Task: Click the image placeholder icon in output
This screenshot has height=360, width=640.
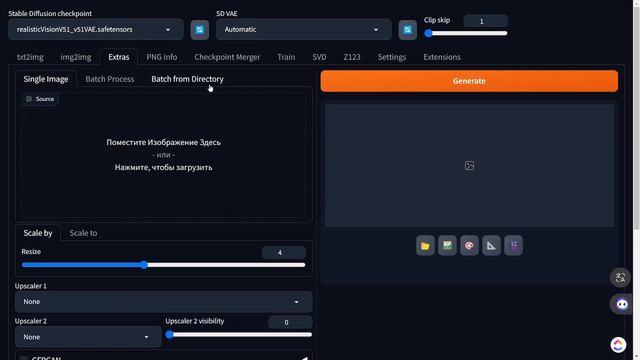Action: pyautogui.click(x=469, y=165)
